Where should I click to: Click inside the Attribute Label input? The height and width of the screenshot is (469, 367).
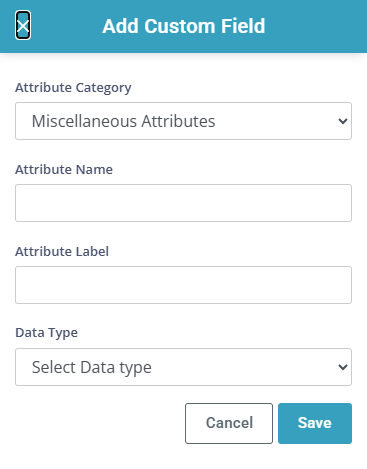click(x=183, y=285)
